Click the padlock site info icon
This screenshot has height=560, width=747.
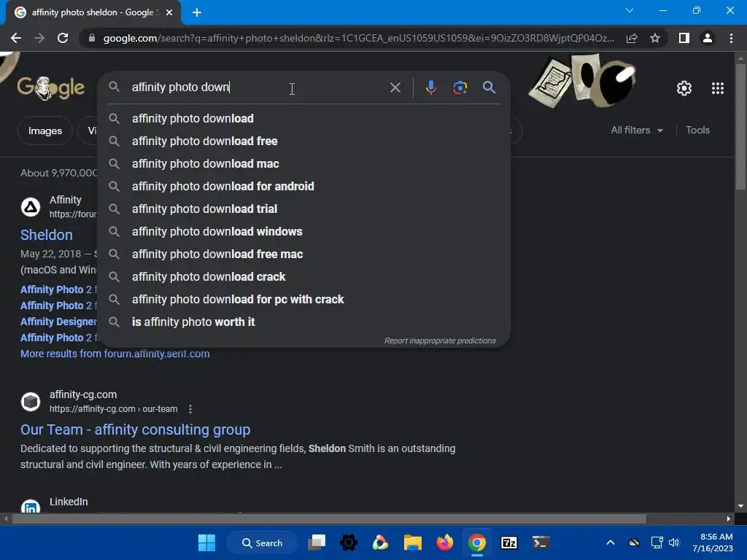[x=92, y=38]
